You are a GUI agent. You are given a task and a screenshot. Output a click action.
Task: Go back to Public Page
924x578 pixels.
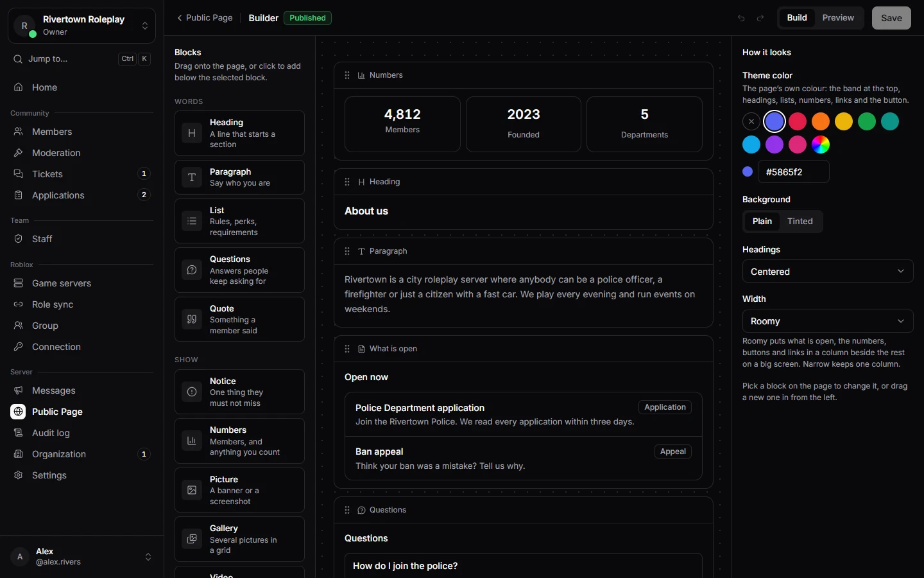205,18
